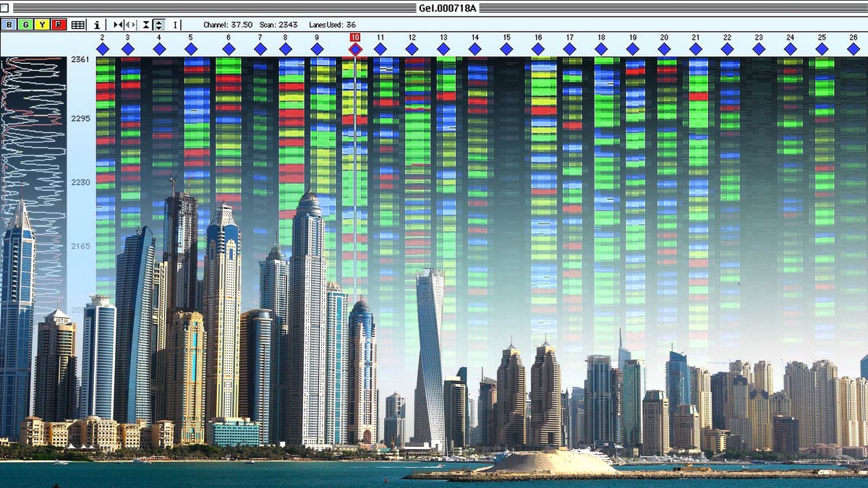Click the horizontal compress arrows icon

(118, 25)
